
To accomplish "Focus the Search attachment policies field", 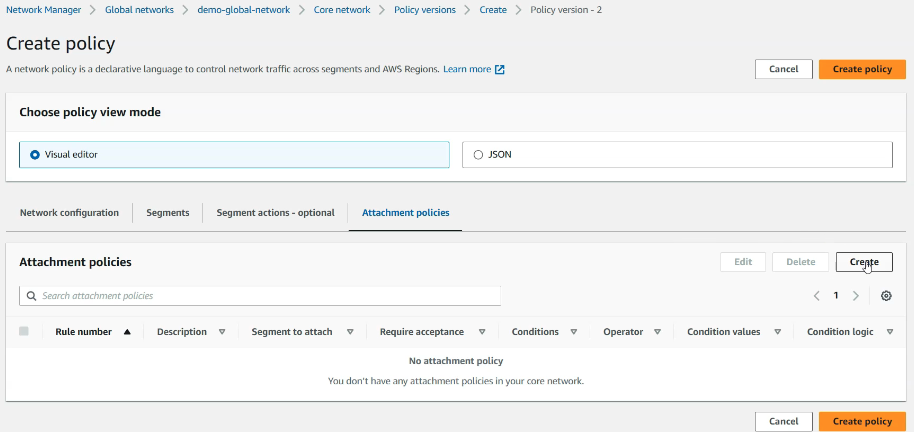I will 266,296.
